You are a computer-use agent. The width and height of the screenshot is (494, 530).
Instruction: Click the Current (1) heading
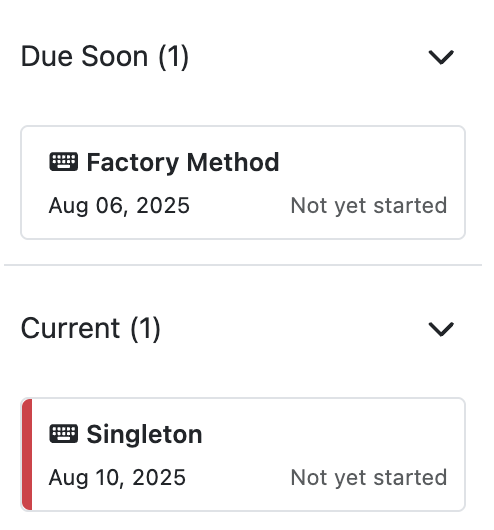pos(91,329)
